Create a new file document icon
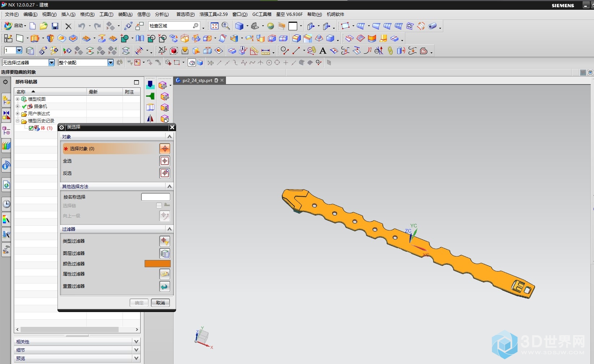 coord(33,26)
